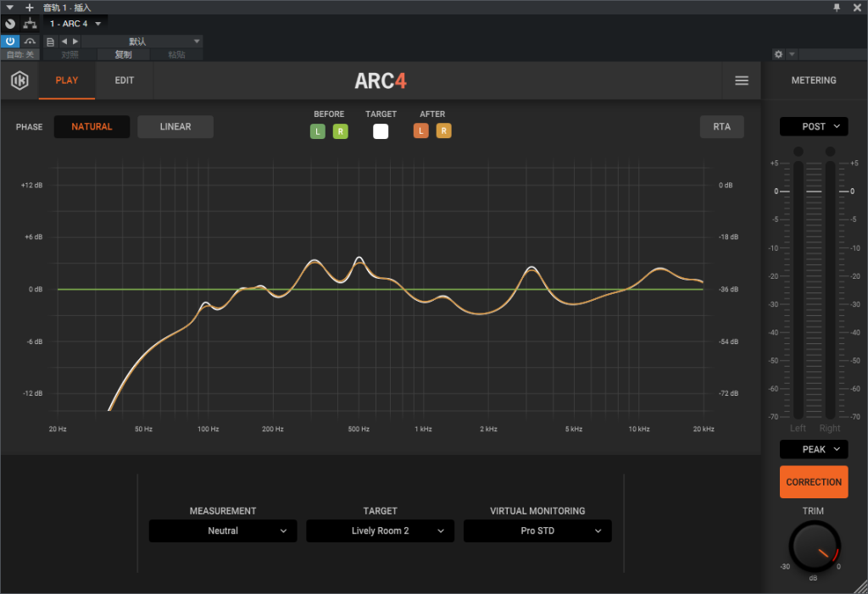Click the IK Multimedia logo icon
868x594 pixels.
pyautogui.click(x=20, y=80)
